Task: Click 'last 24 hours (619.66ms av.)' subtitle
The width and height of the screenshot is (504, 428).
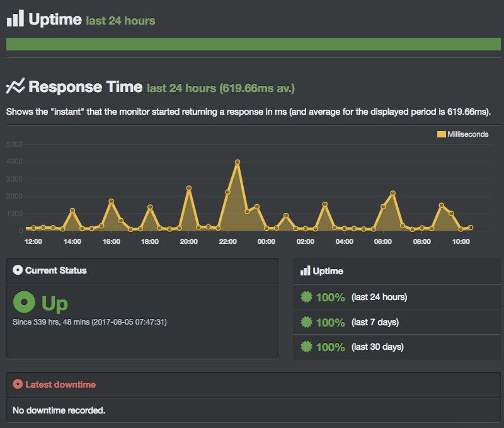Action: pos(221,88)
